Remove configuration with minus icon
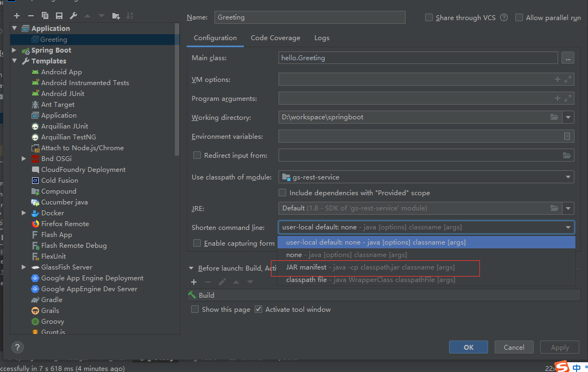 tap(31, 16)
